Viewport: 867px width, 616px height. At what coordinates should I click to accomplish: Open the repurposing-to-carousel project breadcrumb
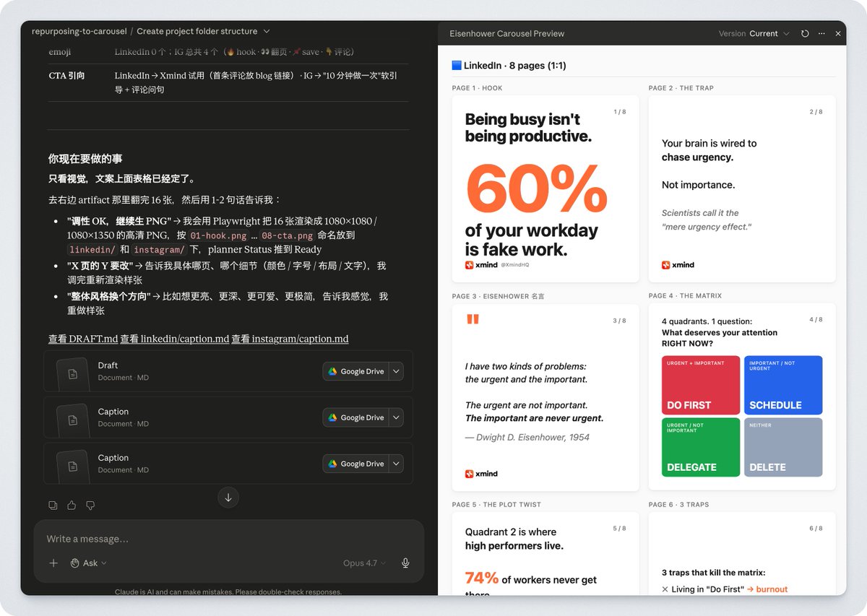[x=79, y=32]
